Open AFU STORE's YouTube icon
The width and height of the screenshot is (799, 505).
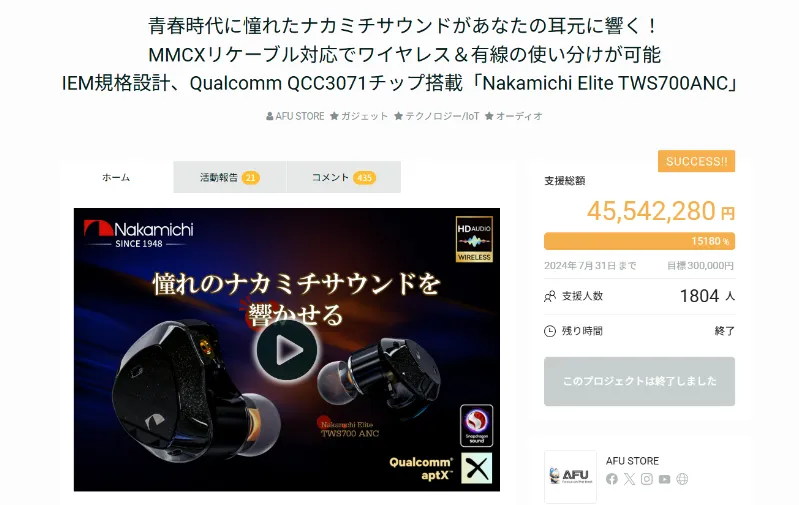[x=664, y=479]
